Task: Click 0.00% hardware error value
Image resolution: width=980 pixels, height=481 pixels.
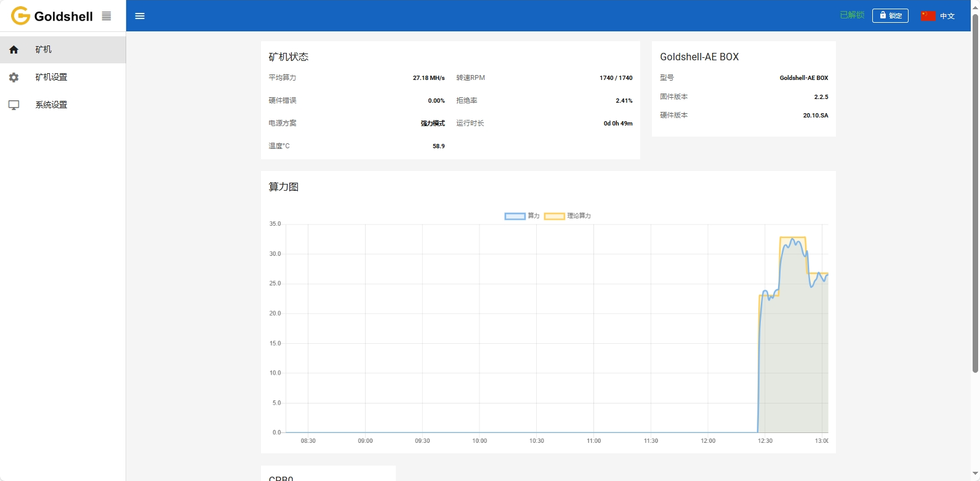Action: click(436, 101)
